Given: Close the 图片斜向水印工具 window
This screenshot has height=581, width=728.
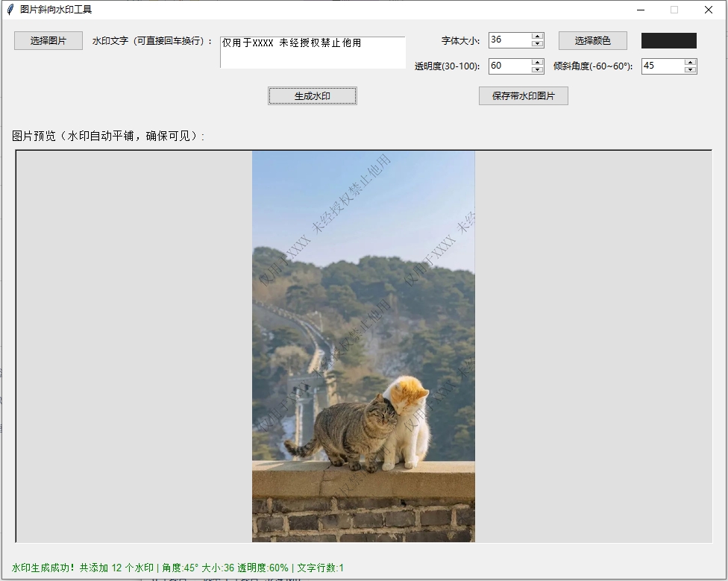Looking at the screenshot, I should [x=709, y=10].
